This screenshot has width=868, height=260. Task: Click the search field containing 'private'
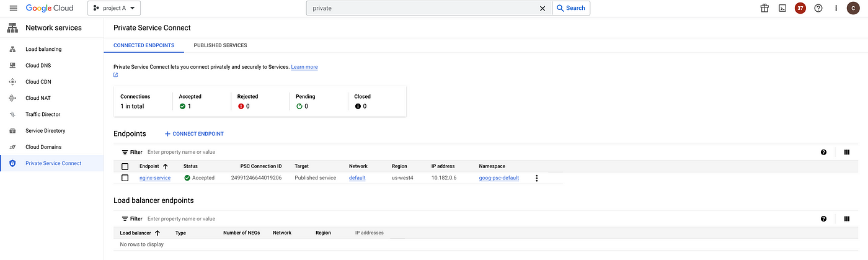pyautogui.click(x=422, y=8)
